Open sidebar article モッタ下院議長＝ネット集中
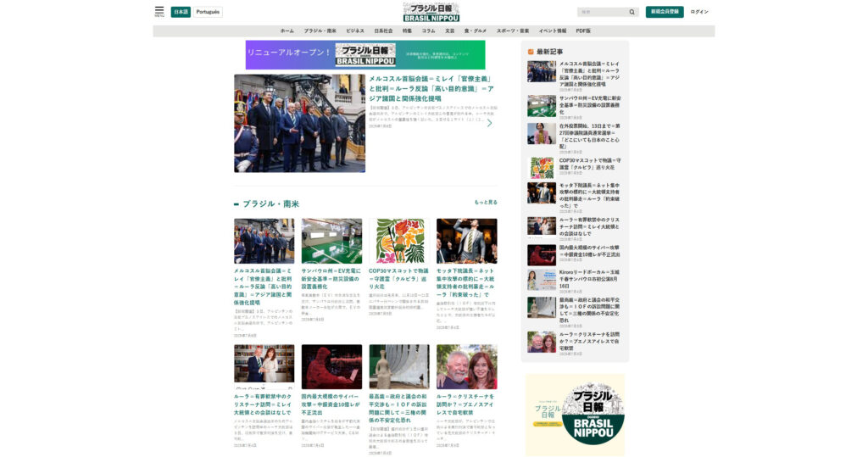Viewport: 868px width, 457px height. point(590,196)
